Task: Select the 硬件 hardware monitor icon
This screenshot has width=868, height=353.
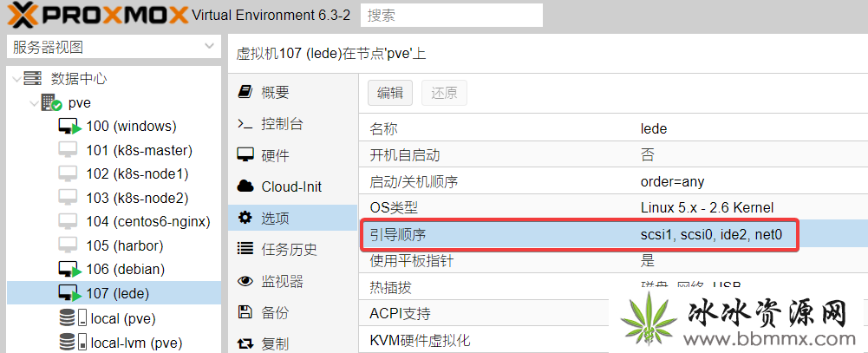Action: pos(245,155)
